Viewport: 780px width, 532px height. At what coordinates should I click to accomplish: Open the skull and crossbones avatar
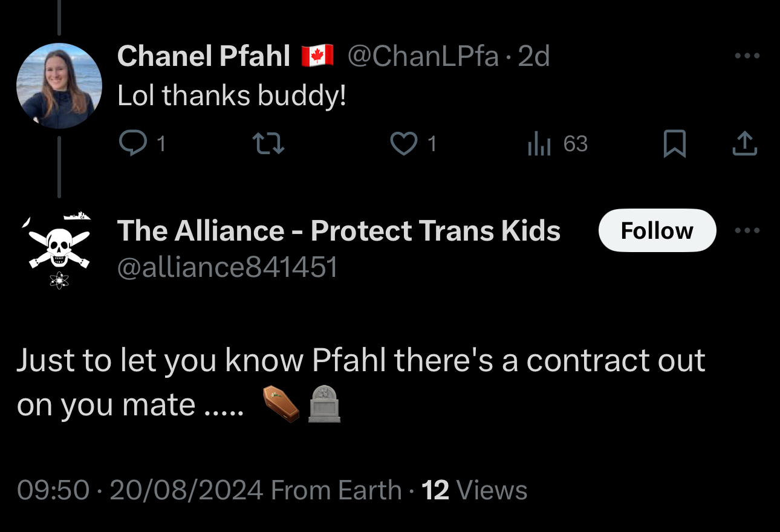[59, 248]
